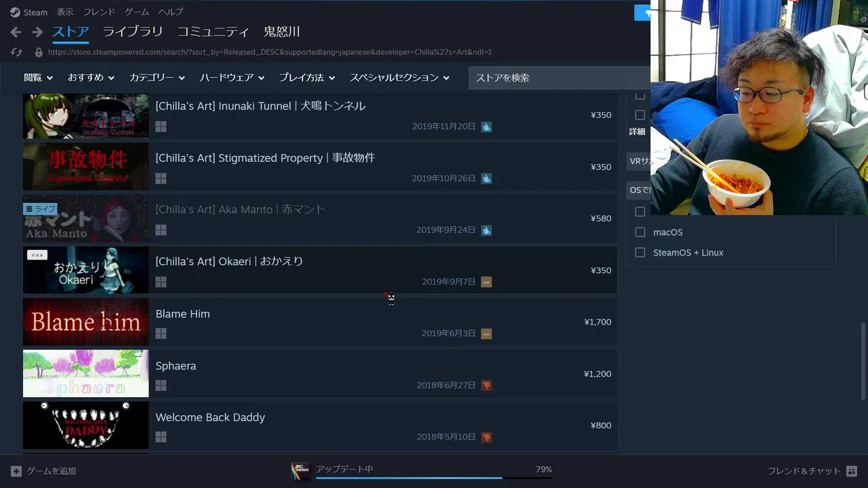Open the Steam menu
Screen dimensions: 868x488
[36, 12]
